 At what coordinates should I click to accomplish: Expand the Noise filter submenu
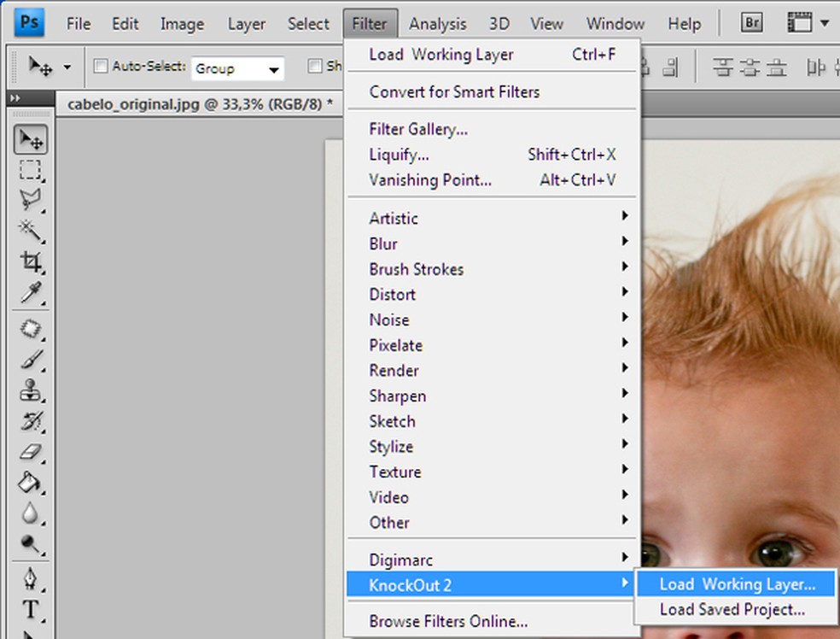click(x=492, y=320)
